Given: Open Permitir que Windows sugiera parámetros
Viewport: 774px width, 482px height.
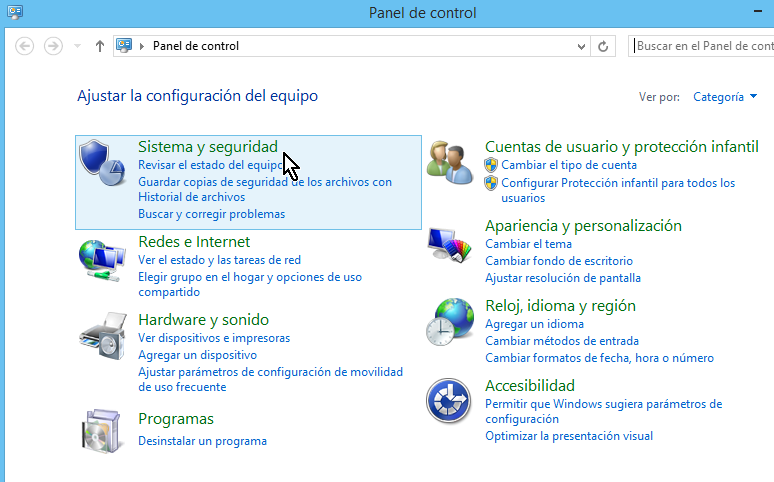Looking at the screenshot, I should [603, 411].
